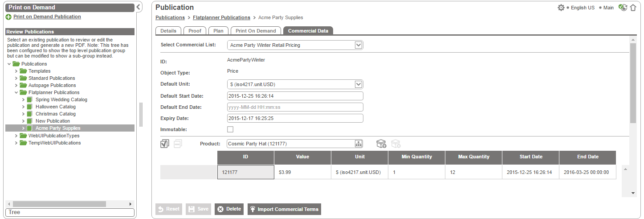The image size is (644, 219).
Task: Collapse the Print on Demand side panel
Action: (x=139, y=7)
